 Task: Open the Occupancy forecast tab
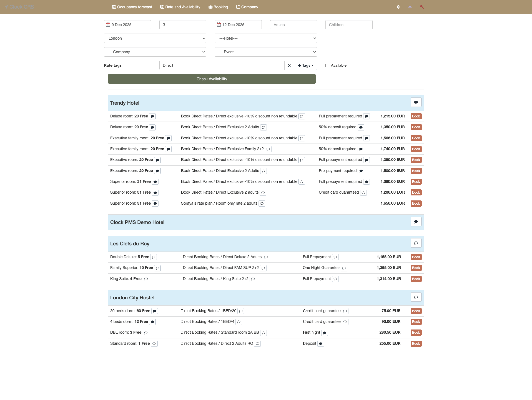(132, 7)
